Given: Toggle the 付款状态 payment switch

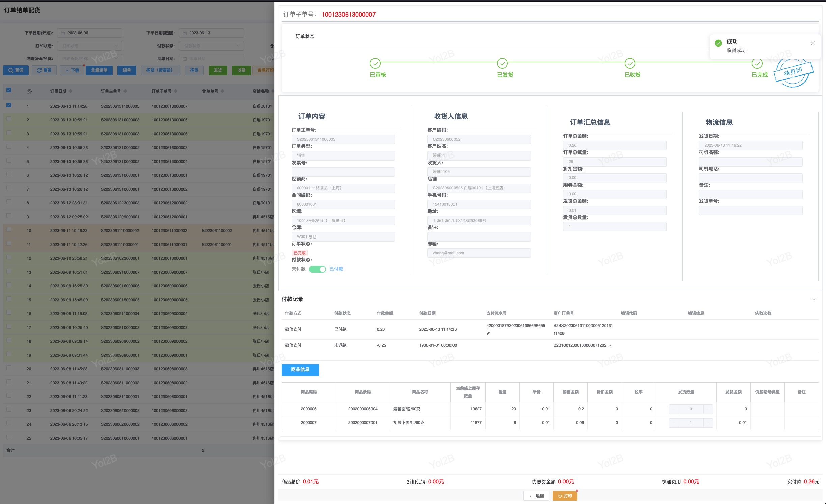Looking at the screenshot, I should coord(317,269).
